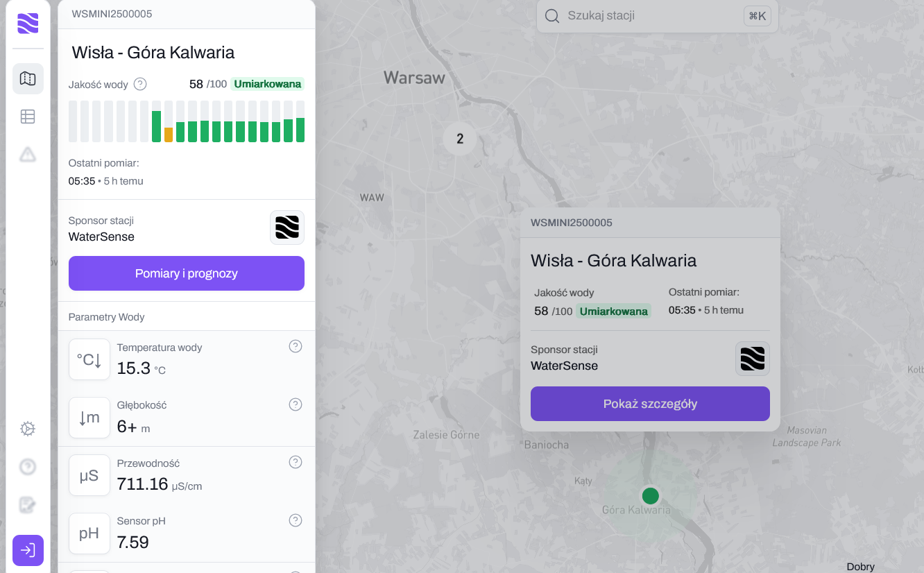Show info for Przewodność
This screenshot has width=924, height=573.
click(x=296, y=462)
